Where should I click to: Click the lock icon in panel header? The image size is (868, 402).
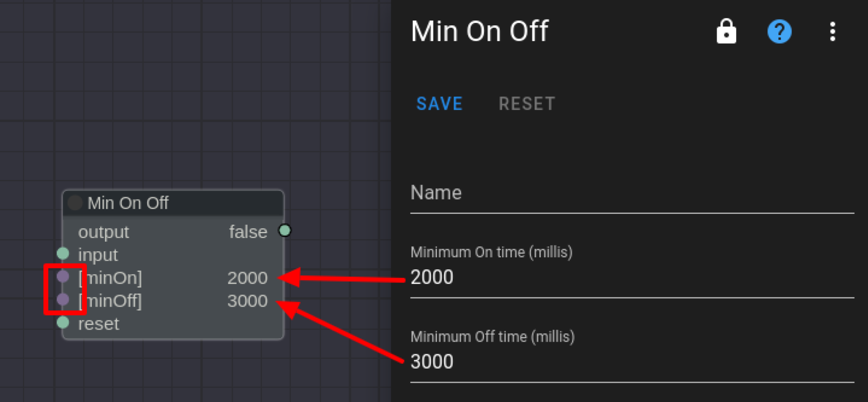click(726, 31)
